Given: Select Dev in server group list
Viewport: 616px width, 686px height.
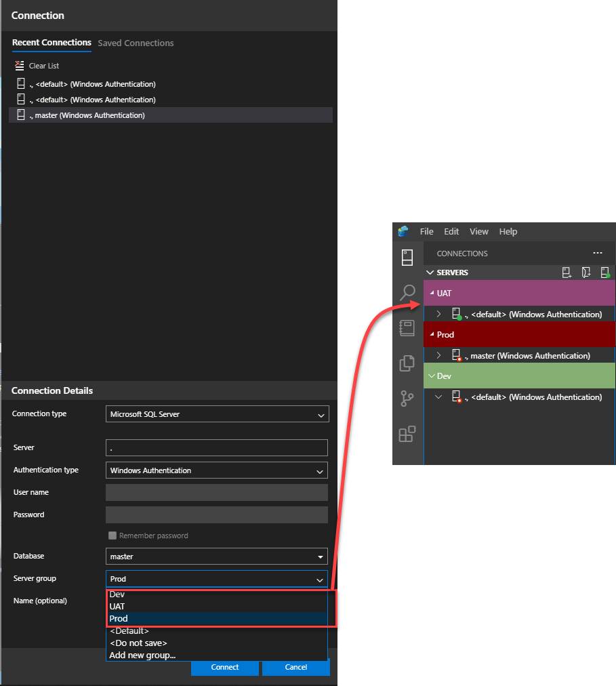Looking at the screenshot, I should click(217, 594).
